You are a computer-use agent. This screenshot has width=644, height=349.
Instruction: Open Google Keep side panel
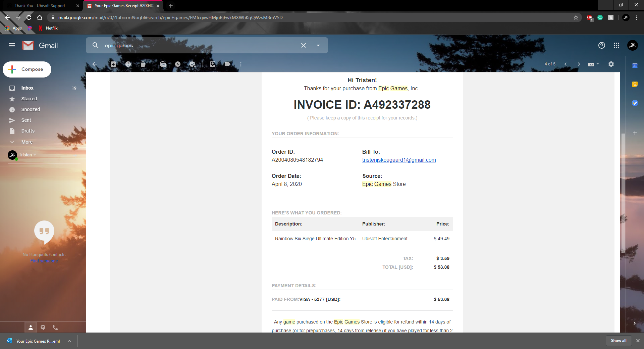pos(635,84)
